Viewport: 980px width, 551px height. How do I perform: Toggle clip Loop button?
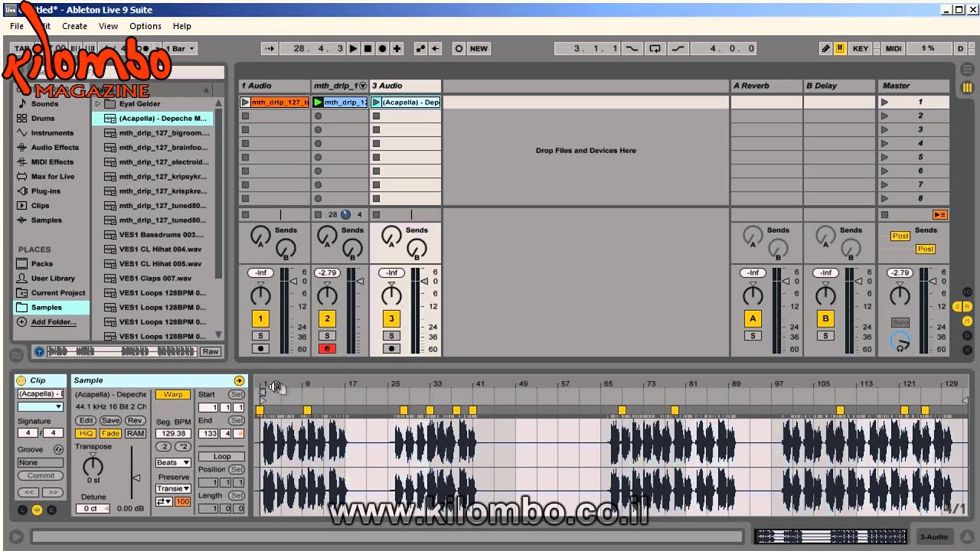coord(222,457)
